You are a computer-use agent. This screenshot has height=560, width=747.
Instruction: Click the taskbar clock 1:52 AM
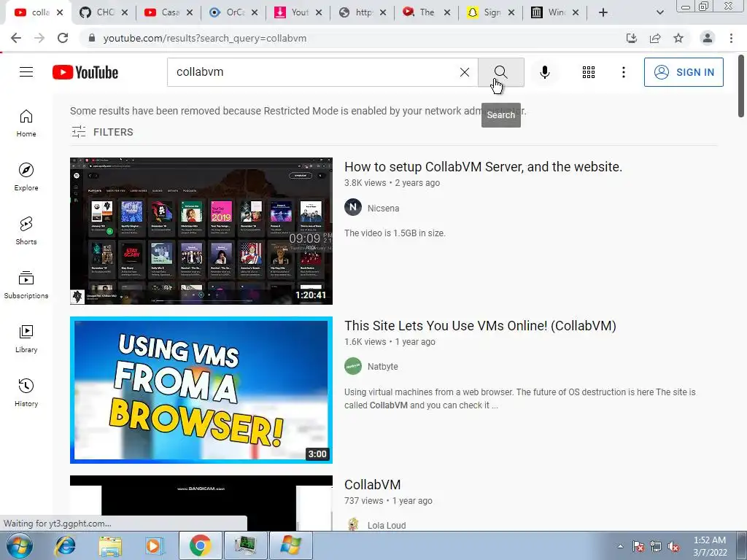[x=710, y=546]
